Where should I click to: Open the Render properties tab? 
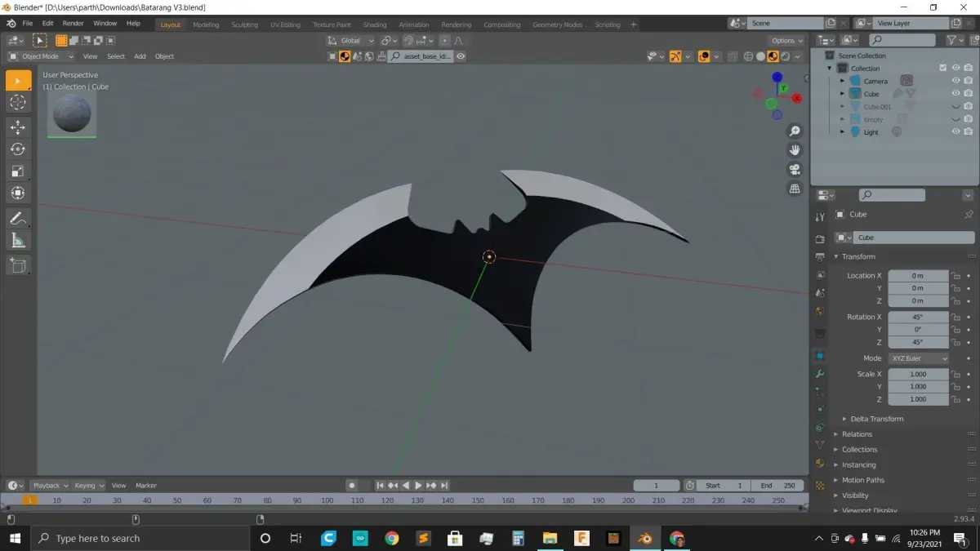coord(820,239)
